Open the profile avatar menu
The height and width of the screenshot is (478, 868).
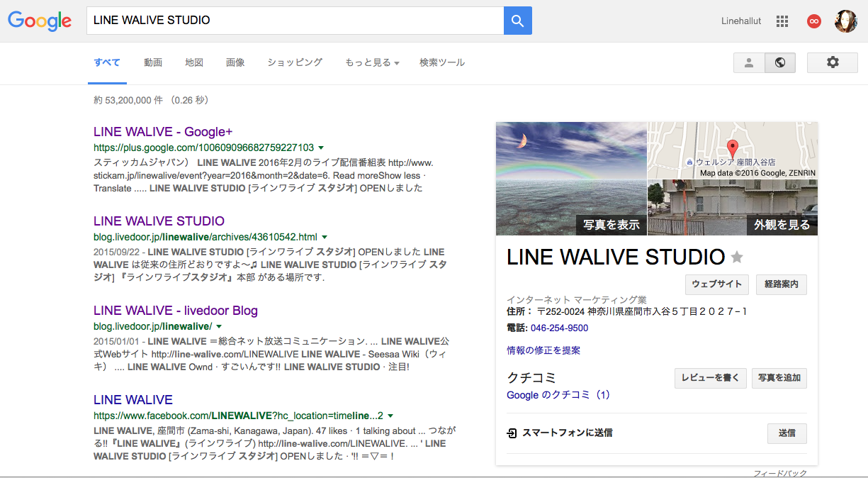click(846, 21)
